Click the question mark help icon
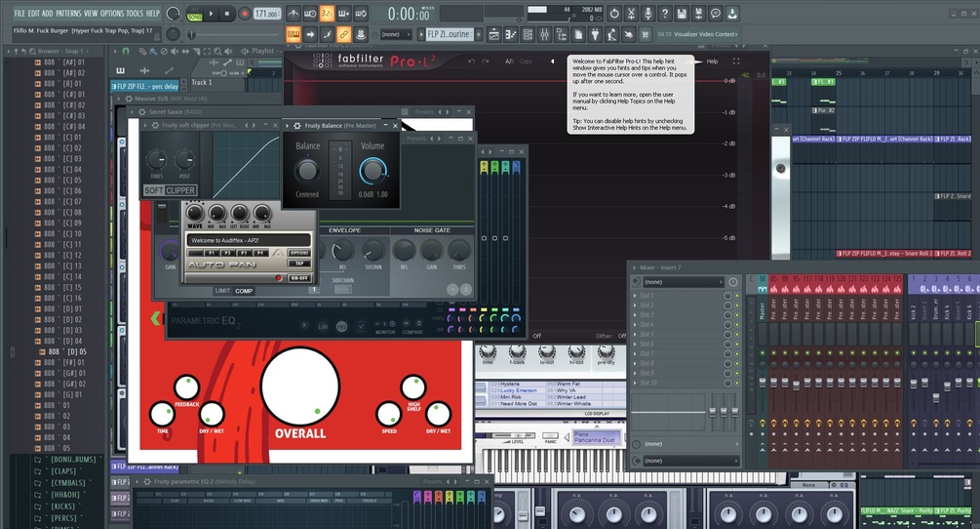980x529 pixels. pos(665,13)
